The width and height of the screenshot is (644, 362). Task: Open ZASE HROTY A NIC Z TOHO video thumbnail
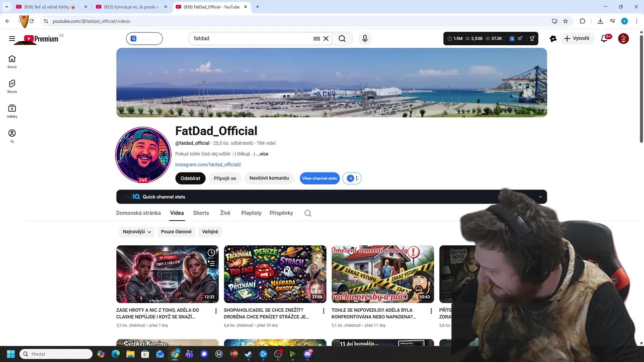point(168,274)
